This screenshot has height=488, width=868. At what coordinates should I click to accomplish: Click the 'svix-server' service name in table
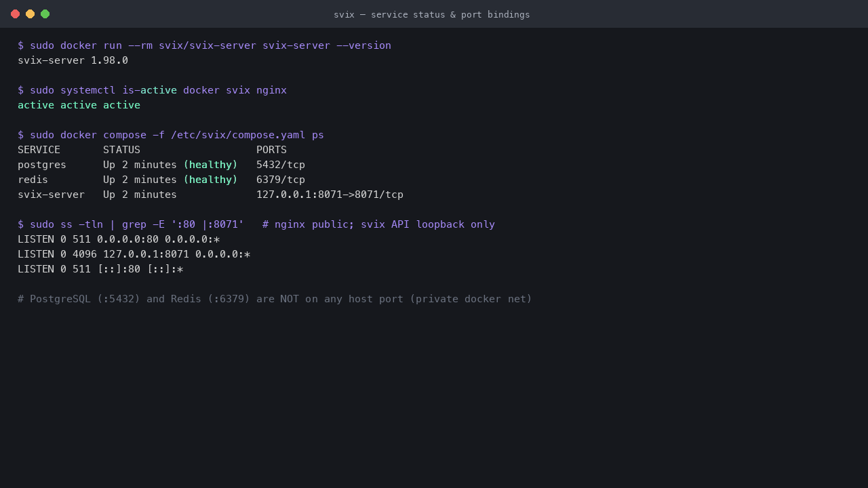click(x=51, y=195)
